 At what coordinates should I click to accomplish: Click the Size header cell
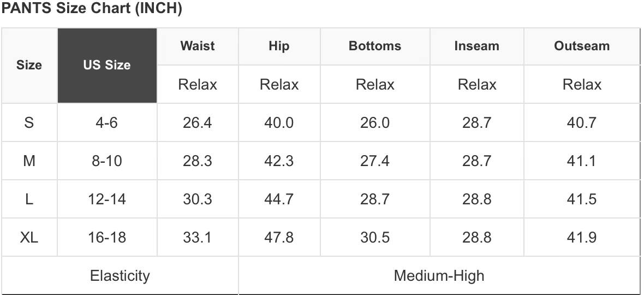click(x=29, y=66)
